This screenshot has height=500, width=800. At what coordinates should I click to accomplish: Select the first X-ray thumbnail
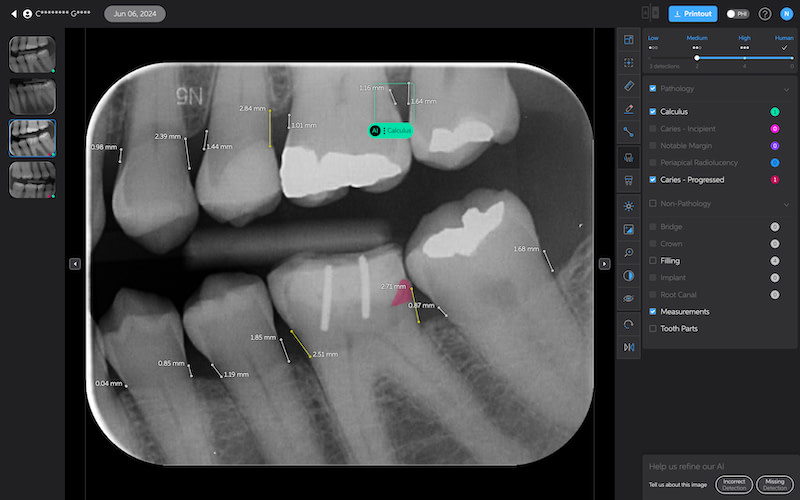pyautogui.click(x=32, y=54)
